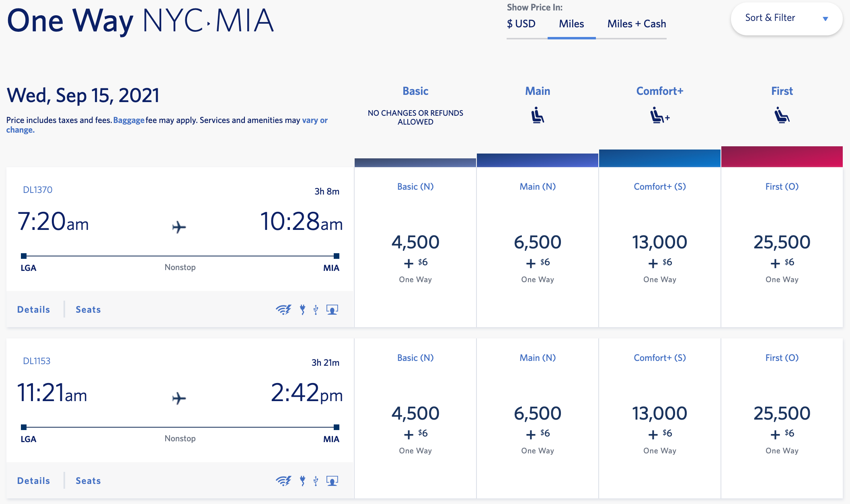850x504 pixels.
Task: Click the 'No changes or refunds allowed' notice
Action: (x=415, y=117)
